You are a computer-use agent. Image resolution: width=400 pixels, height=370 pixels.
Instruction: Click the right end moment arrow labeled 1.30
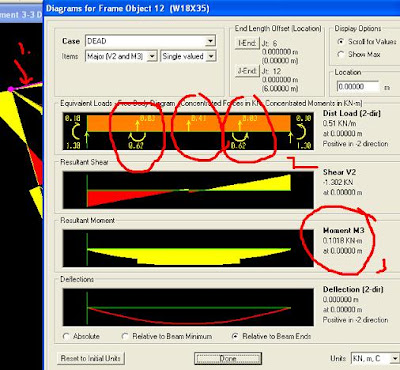click(301, 132)
